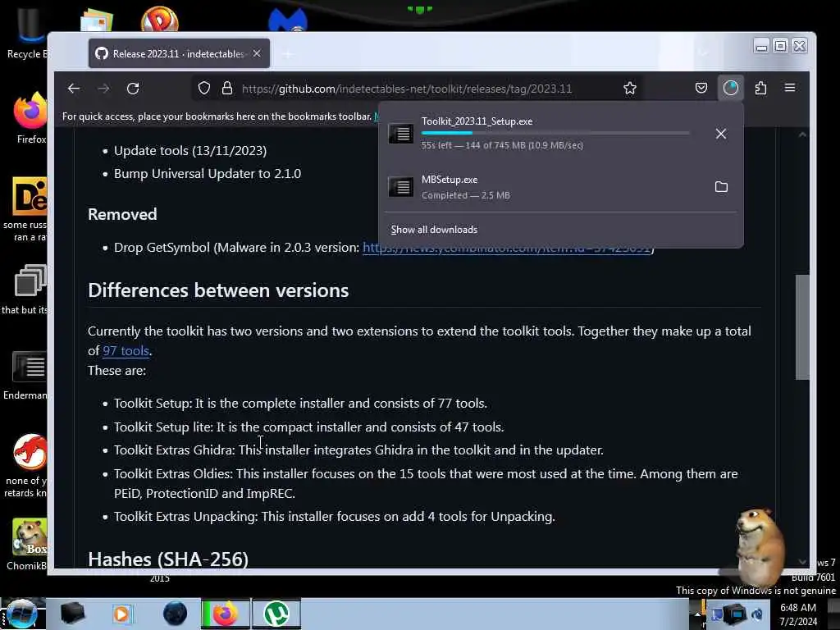Image resolution: width=840 pixels, height=630 pixels.
Task: Cancel the Toolkit_2023.11_Setup.exe download
Action: [721, 134]
